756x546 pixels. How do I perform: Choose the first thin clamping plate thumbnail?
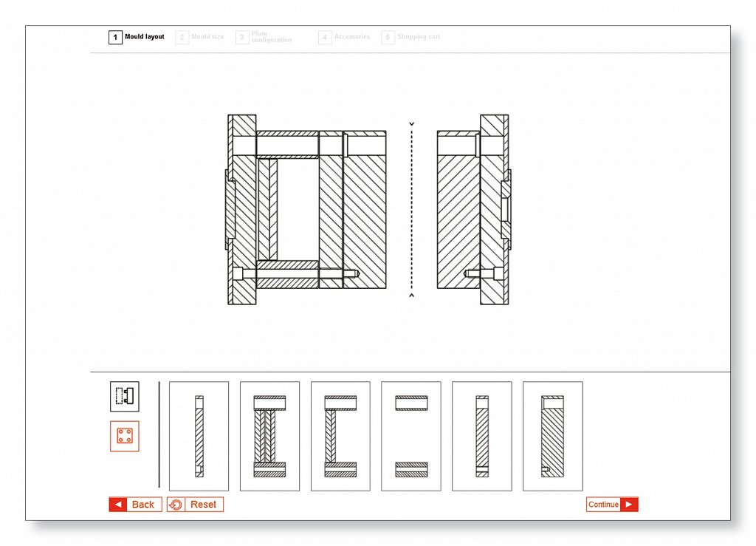point(199,436)
